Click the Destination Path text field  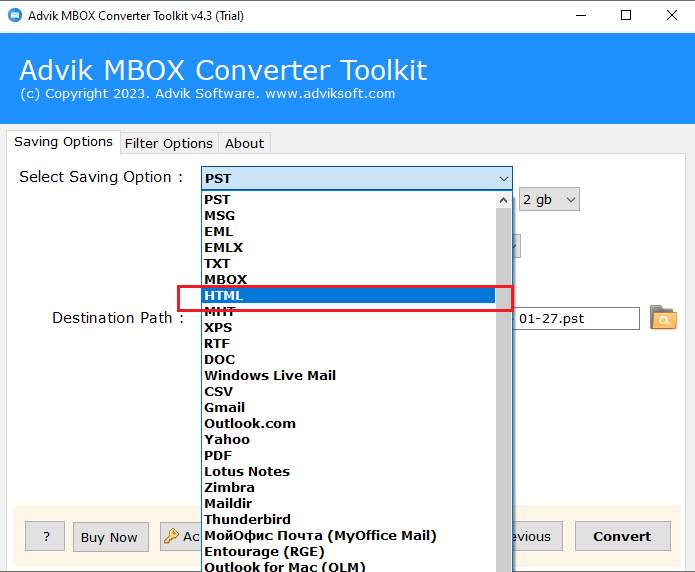point(576,318)
